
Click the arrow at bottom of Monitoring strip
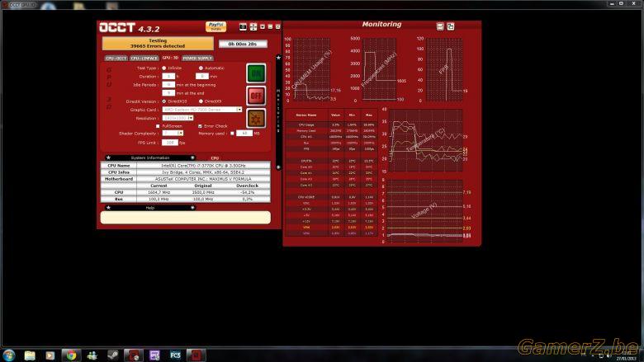coord(278,167)
